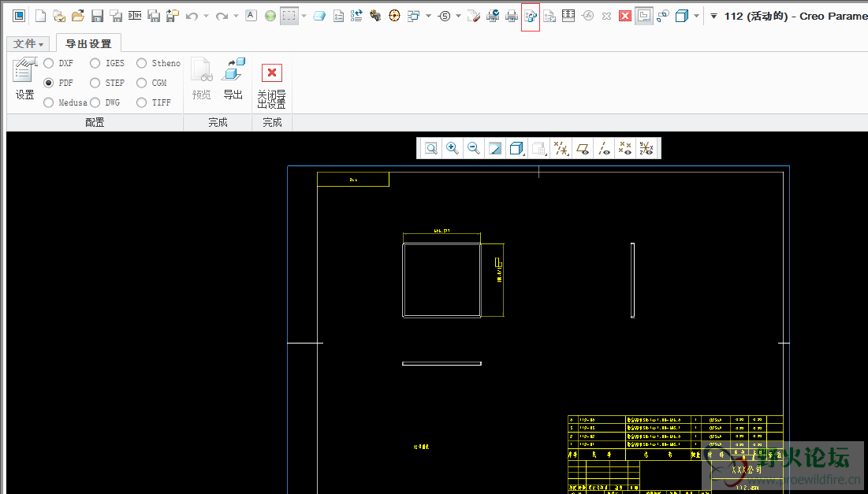Click the text annotation A icon
868x494 pixels.
click(251, 16)
